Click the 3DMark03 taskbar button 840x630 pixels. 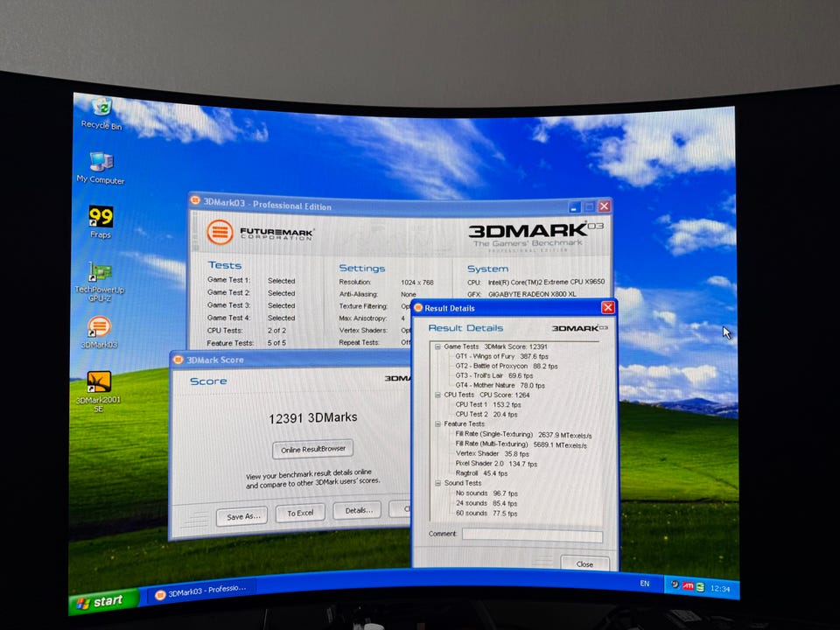click(201, 591)
